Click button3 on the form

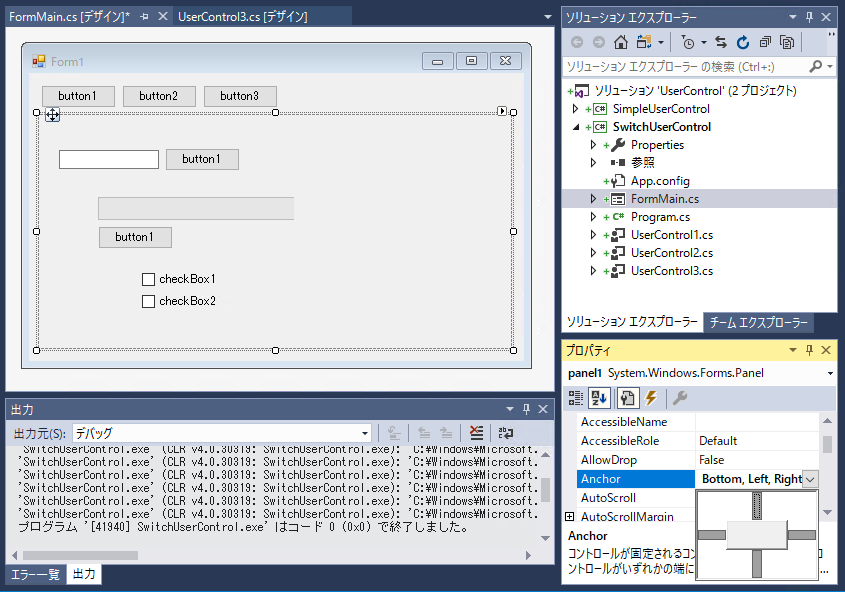[x=240, y=96]
